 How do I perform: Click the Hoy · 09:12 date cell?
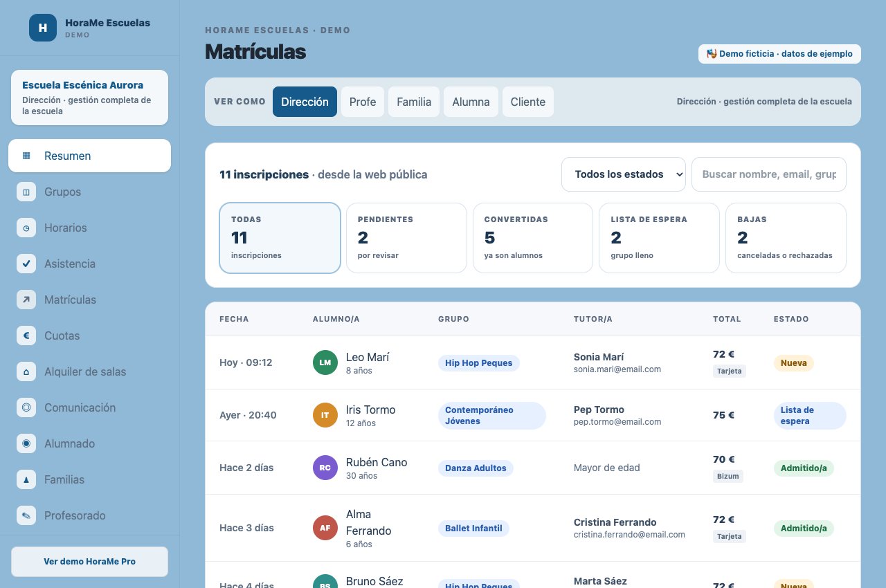point(246,362)
